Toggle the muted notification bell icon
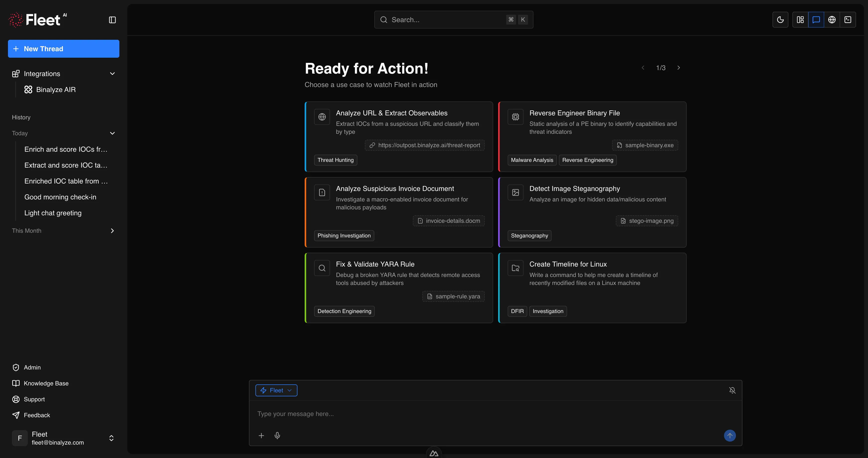868x458 pixels. (732, 390)
